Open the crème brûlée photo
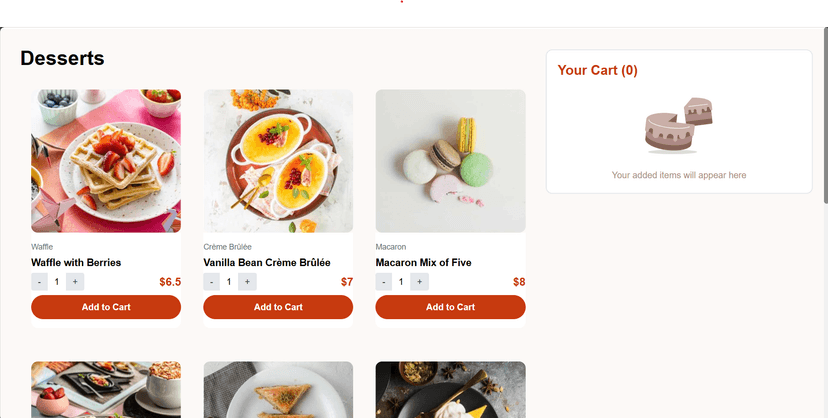The width and height of the screenshot is (828, 418). point(278,161)
